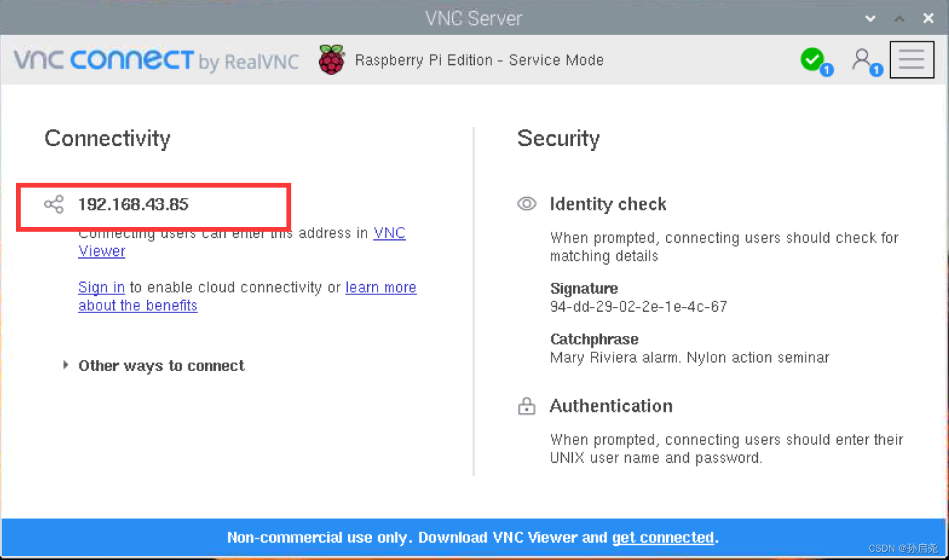Select the IP address 192.168.43.85
The image size is (949, 560).
point(133,204)
